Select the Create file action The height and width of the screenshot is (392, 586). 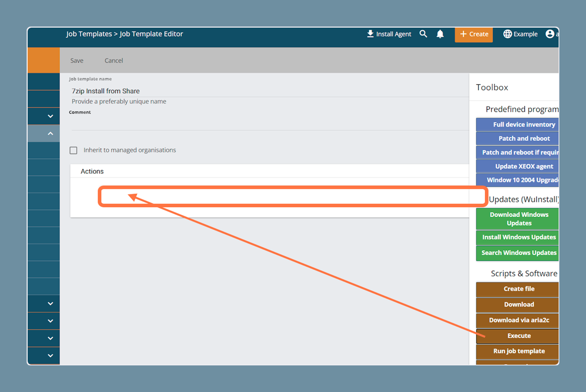tap(517, 289)
